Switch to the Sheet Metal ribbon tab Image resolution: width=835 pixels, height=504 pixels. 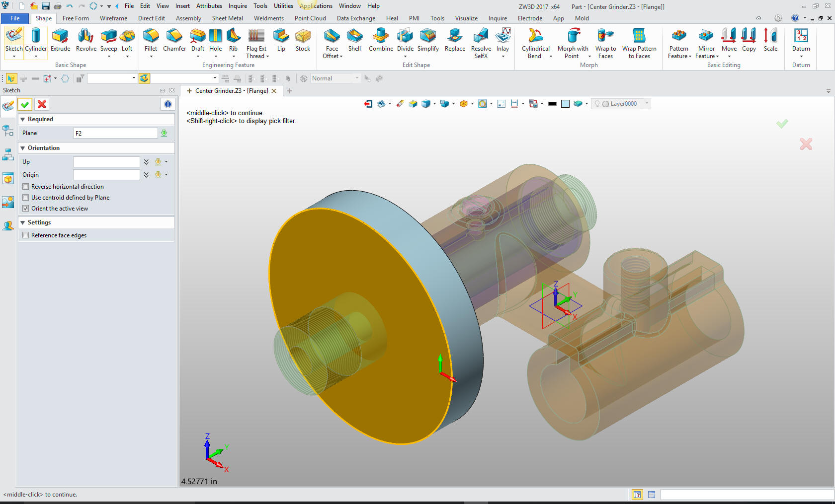tap(227, 18)
